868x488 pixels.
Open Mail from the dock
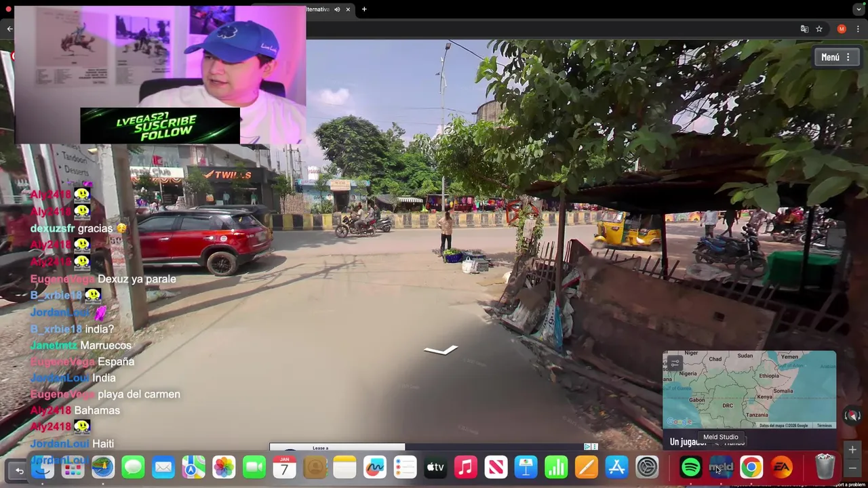[163, 468]
